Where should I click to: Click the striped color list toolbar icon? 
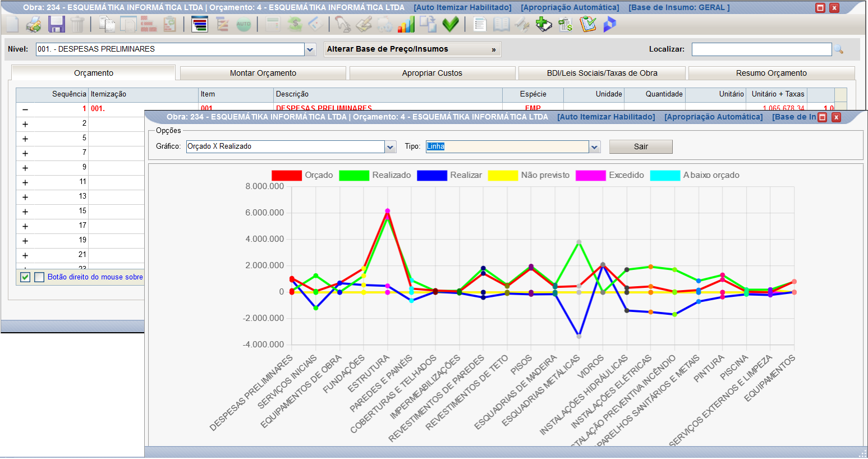coord(200,24)
